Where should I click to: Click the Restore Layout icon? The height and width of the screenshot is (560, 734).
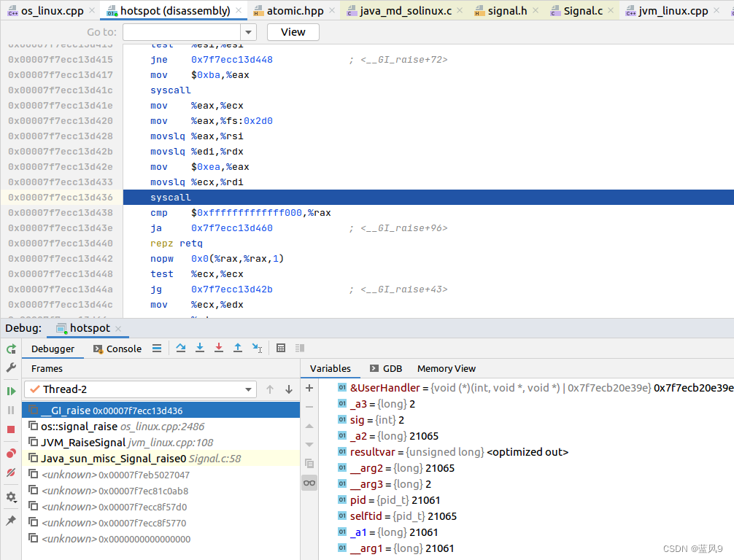tap(300, 348)
